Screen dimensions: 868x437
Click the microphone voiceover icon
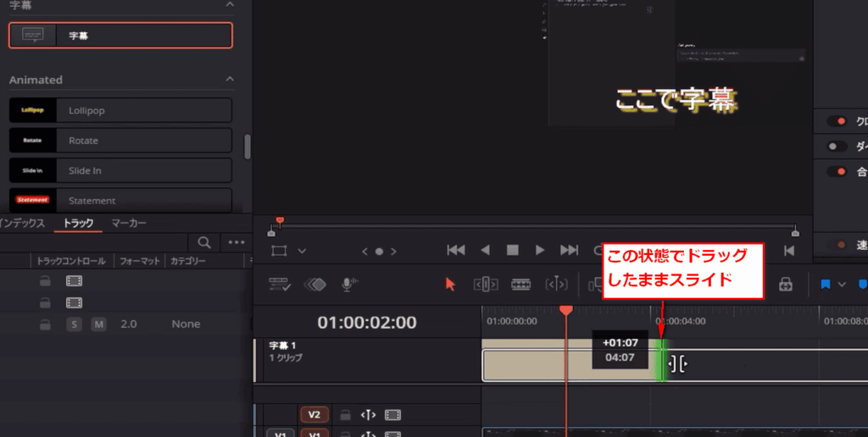click(348, 285)
